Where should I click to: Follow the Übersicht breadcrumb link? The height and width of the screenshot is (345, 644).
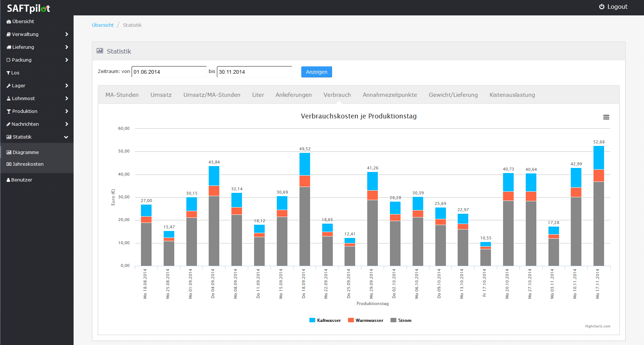(103, 25)
